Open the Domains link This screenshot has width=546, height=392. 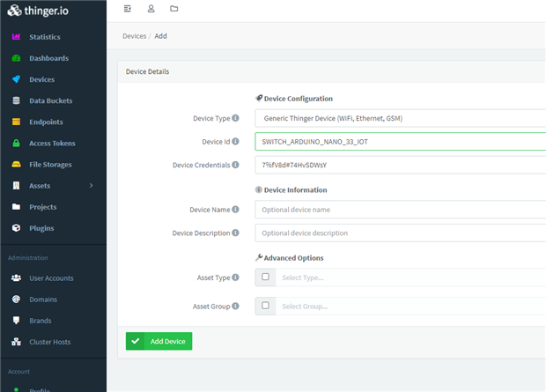43,300
